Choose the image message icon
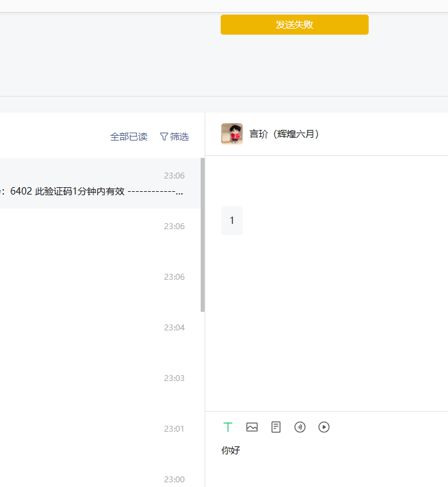 (252, 427)
